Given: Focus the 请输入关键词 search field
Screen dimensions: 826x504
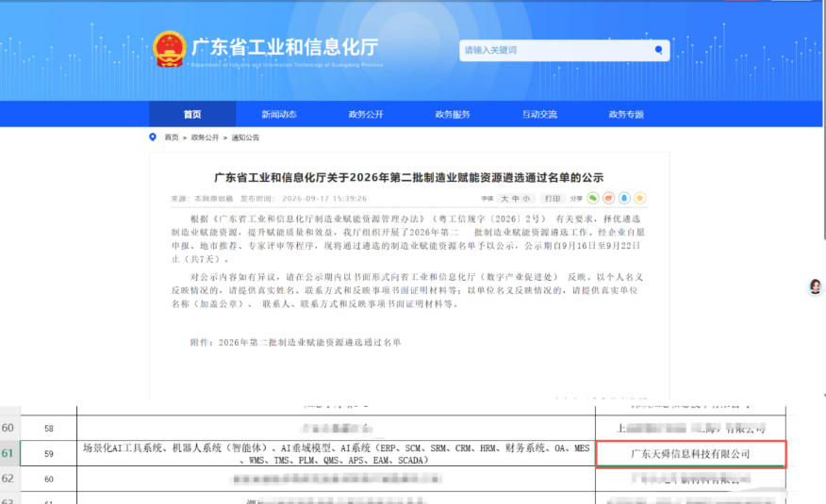Looking at the screenshot, I should (564, 51).
